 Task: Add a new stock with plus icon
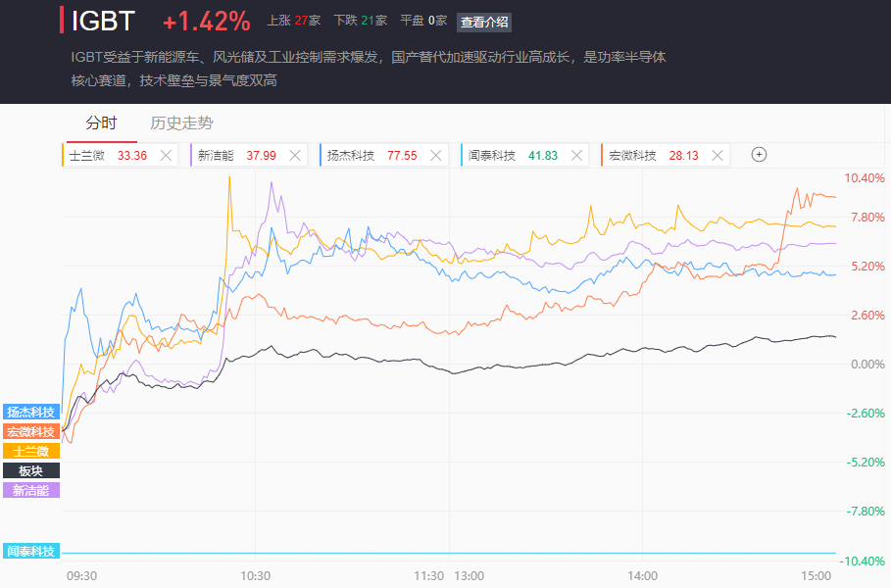[759, 154]
